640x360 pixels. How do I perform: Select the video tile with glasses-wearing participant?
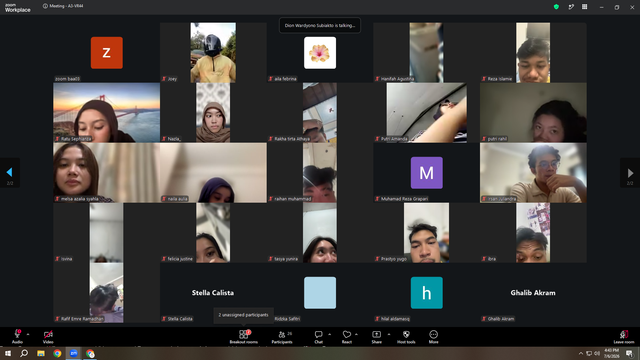[533, 173]
